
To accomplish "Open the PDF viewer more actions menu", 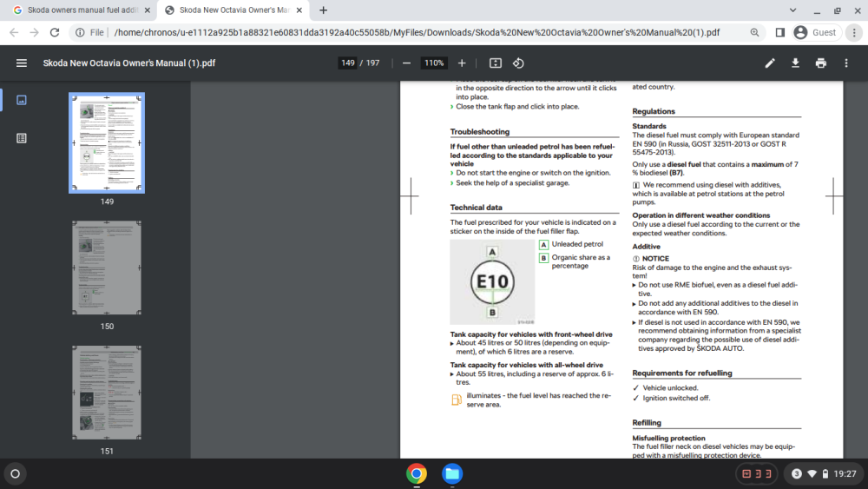I will click(x=845, y=63).
